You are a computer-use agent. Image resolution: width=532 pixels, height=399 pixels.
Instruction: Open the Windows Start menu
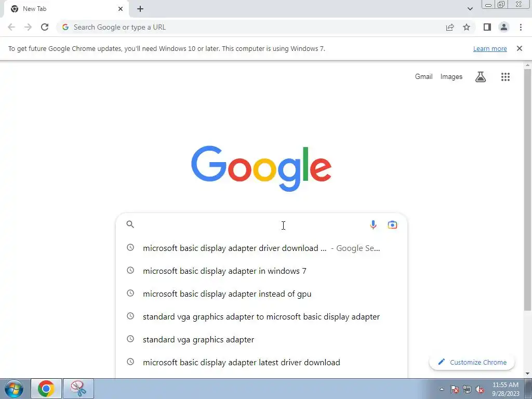point(14,389)
